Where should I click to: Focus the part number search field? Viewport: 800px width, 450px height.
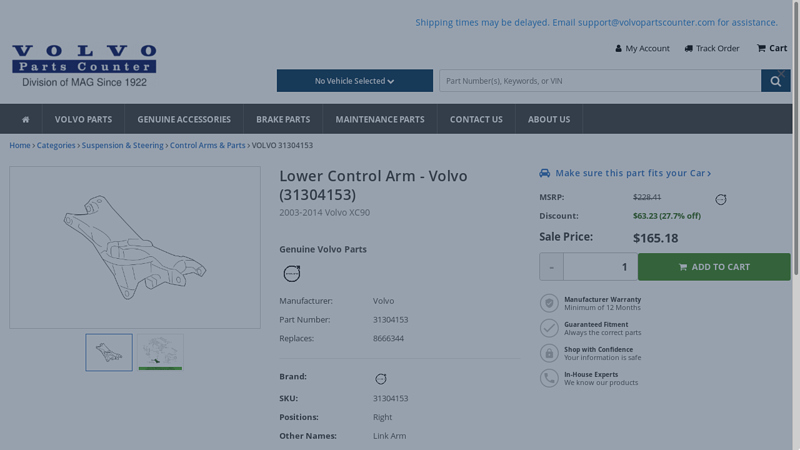pos(600,81)
